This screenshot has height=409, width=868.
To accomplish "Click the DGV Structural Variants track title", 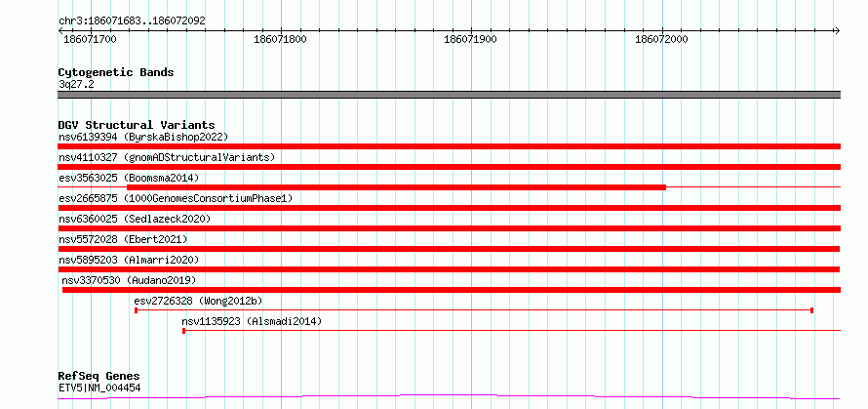I will pos(137,125).
